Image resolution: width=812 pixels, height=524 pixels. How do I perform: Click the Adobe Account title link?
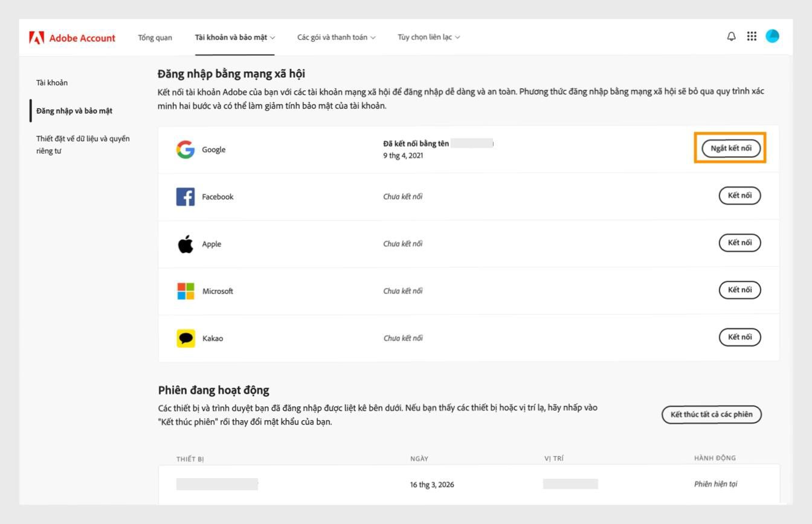pyautogui.click(x=82, y=38)
